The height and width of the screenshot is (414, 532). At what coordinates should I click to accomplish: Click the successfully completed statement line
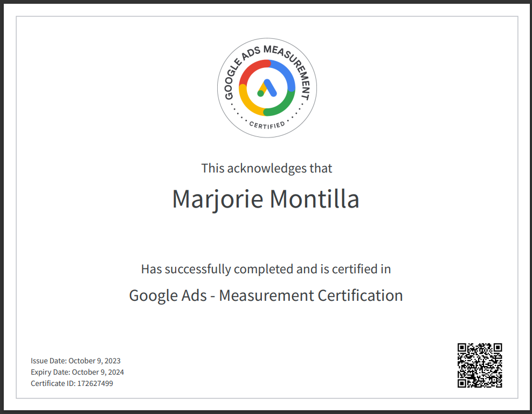click(266, 269)
